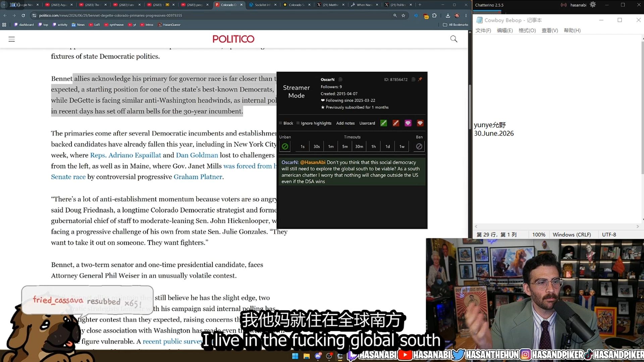Open the HasanGuessr bookmark
The height and width of the screenshot is (362, 644).
pyautogui.click(x=169, y=25)
